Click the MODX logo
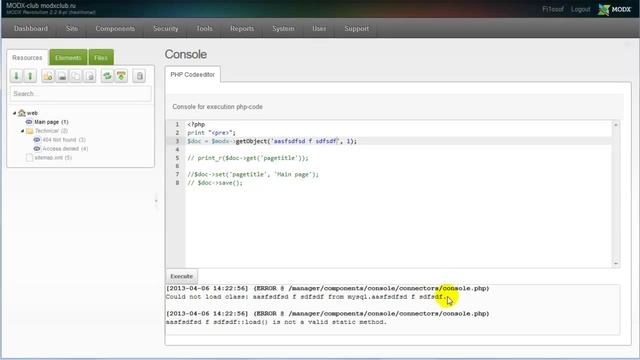The width and height of the screenshot is (640, 360). coord(615,9)
